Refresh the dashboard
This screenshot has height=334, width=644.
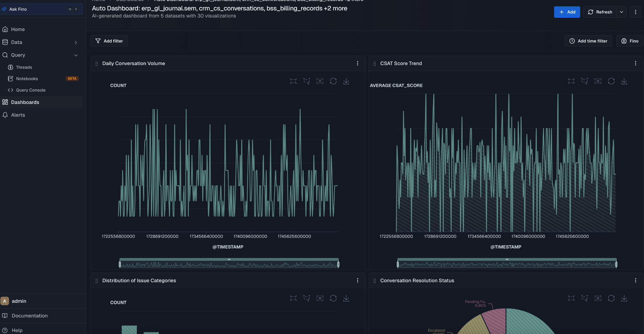pos(600,12)
